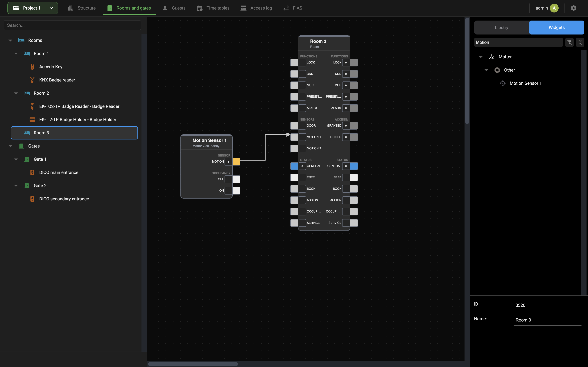
Task: Select Motion Sensor 1 widget icon
Action: coord(503,83)
